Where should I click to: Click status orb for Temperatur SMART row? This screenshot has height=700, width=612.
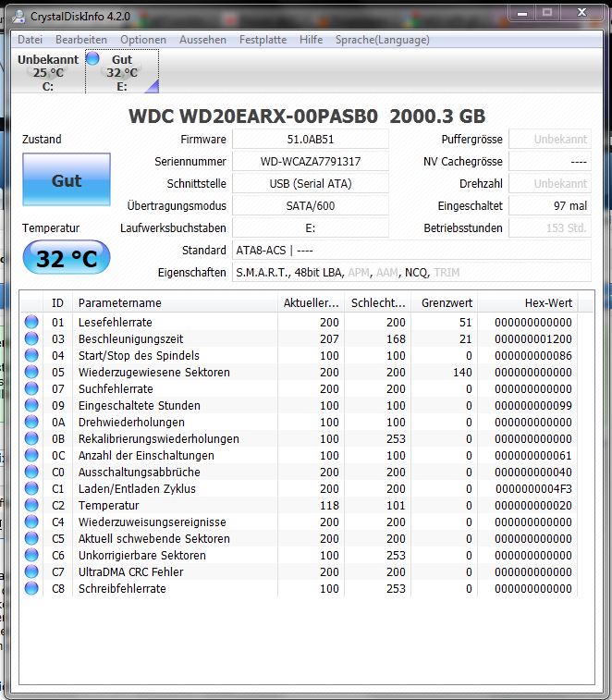tap(31, 505)
